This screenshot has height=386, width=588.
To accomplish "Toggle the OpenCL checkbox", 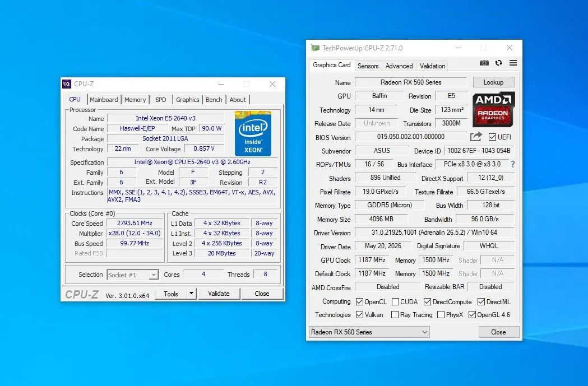I will (x=359, y=301).
